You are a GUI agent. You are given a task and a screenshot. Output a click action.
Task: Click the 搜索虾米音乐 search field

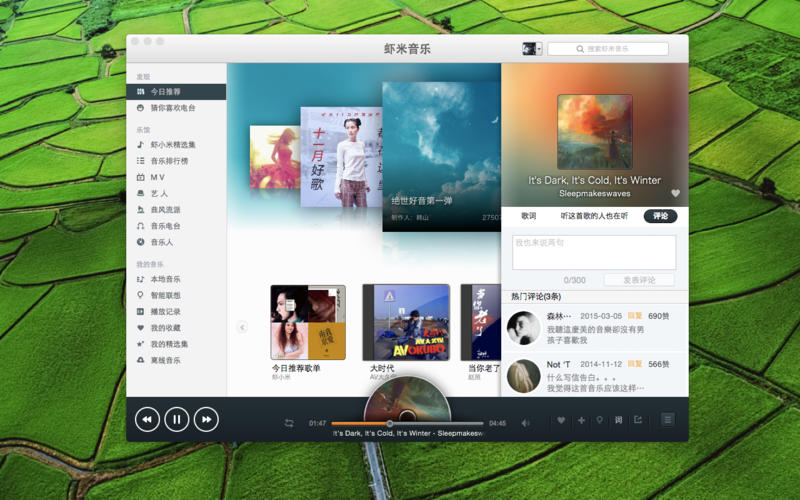608,49
